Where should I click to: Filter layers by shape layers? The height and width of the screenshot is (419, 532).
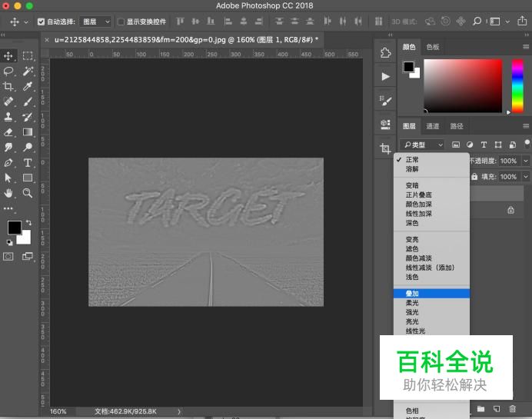click(x=498, y=145)
